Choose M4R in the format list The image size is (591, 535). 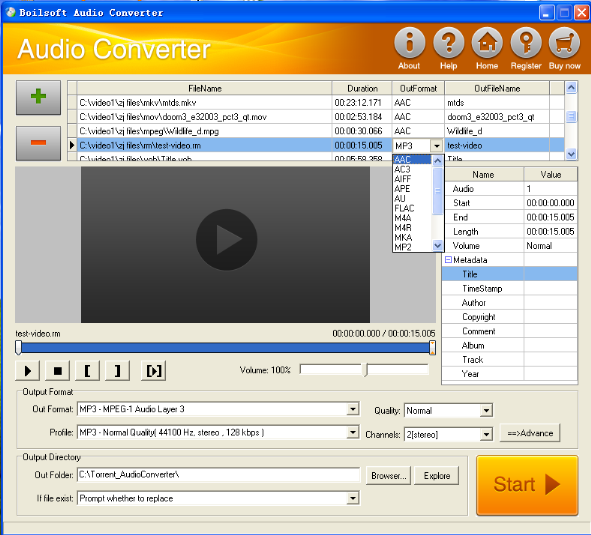click(x=412, y=228)
